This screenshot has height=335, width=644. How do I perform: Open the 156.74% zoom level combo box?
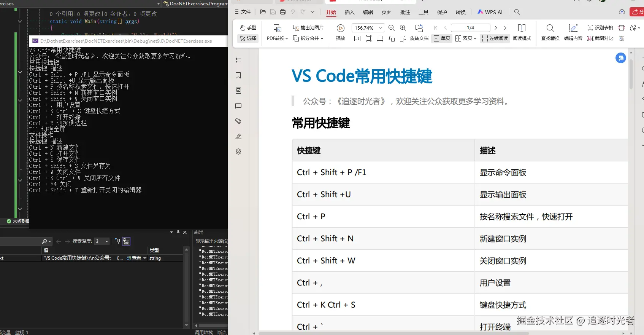click(368, 28)
